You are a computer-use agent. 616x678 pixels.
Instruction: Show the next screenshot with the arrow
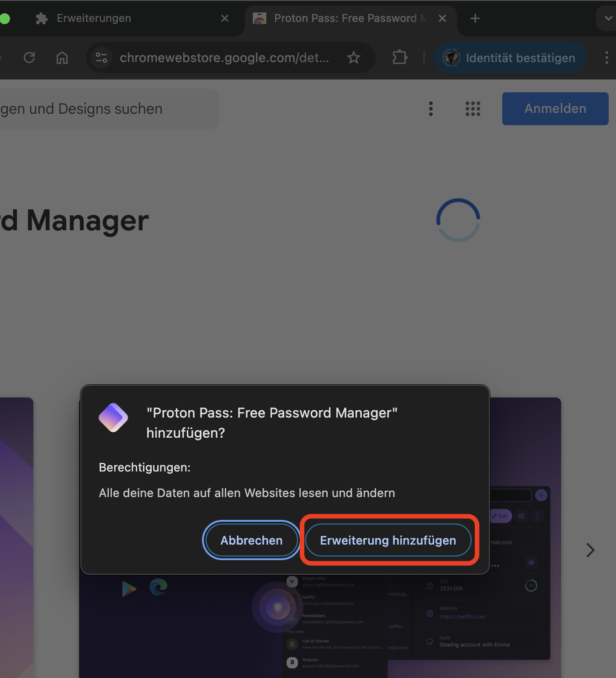[590, 550]
